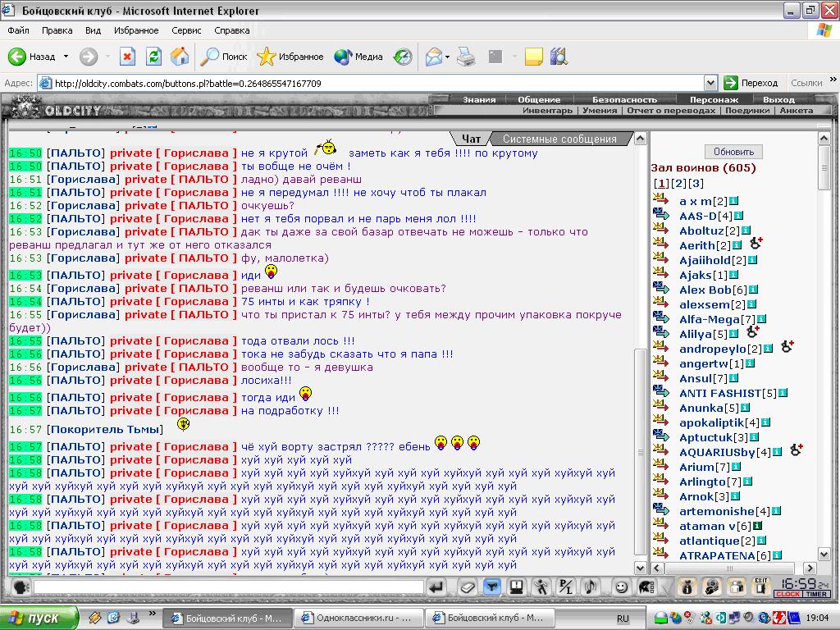Viewport: 840px width, 630px height.
Task: Switch to Системные сообщения tab
Action: click(559, 139)
